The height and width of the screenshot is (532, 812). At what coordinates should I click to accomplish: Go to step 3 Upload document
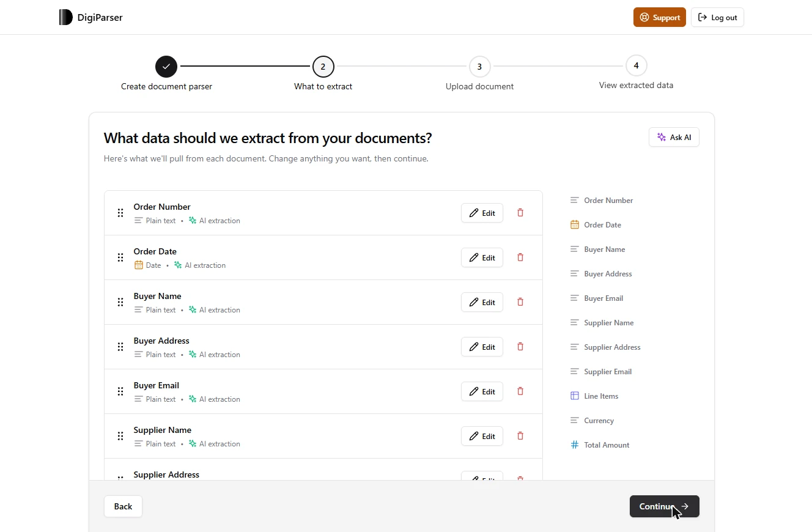tap(479, 67)
